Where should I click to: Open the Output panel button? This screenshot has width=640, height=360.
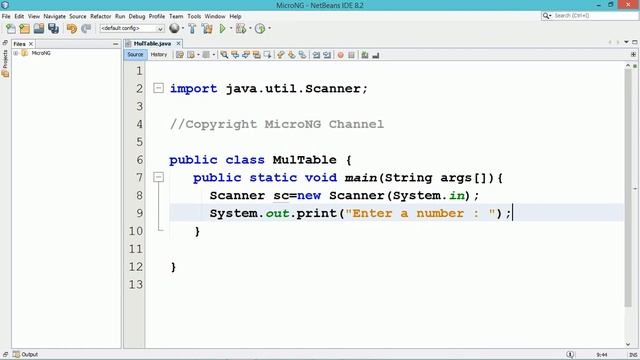[25, 354]
